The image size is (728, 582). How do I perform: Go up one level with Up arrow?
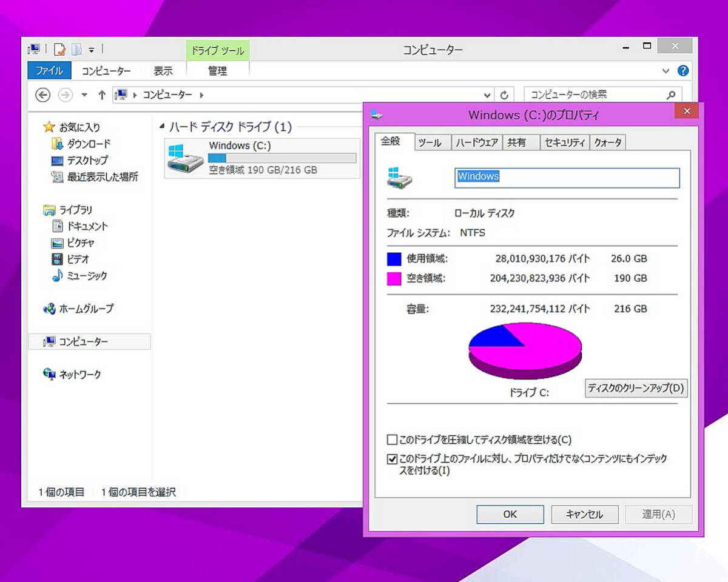(102, 95)
